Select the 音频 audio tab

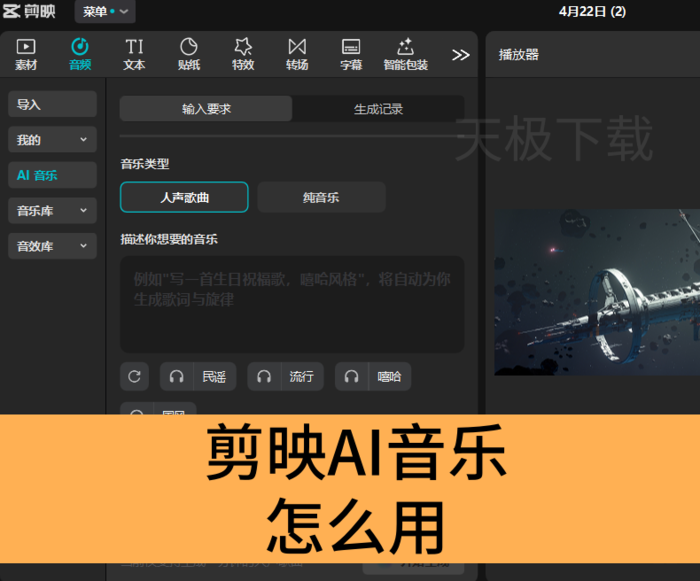coord(80,54)
